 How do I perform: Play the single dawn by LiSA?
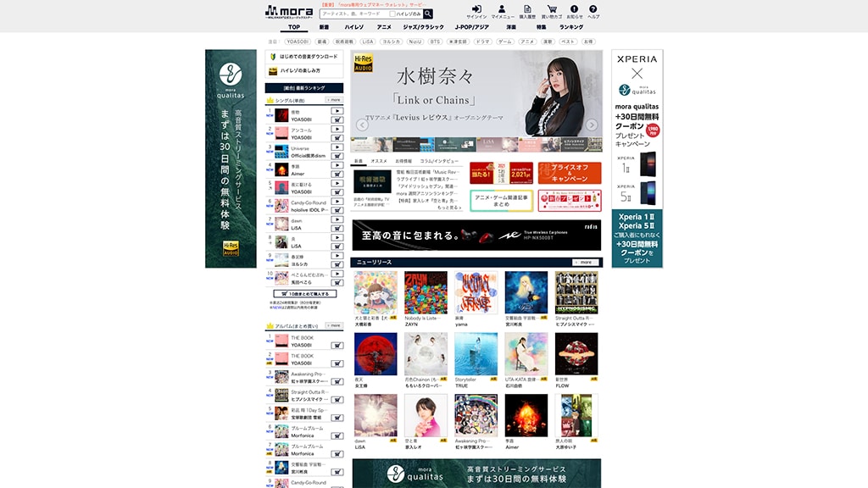click(337, 219)
